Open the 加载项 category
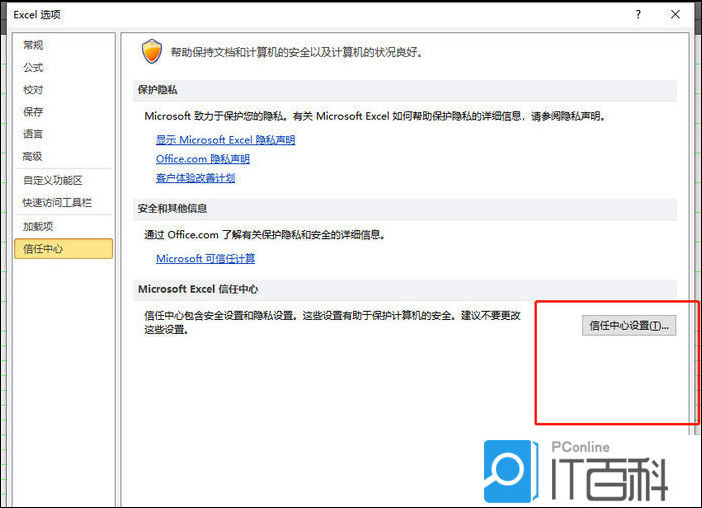The height and width of the screenshot is (508, 702). point(38,226)
